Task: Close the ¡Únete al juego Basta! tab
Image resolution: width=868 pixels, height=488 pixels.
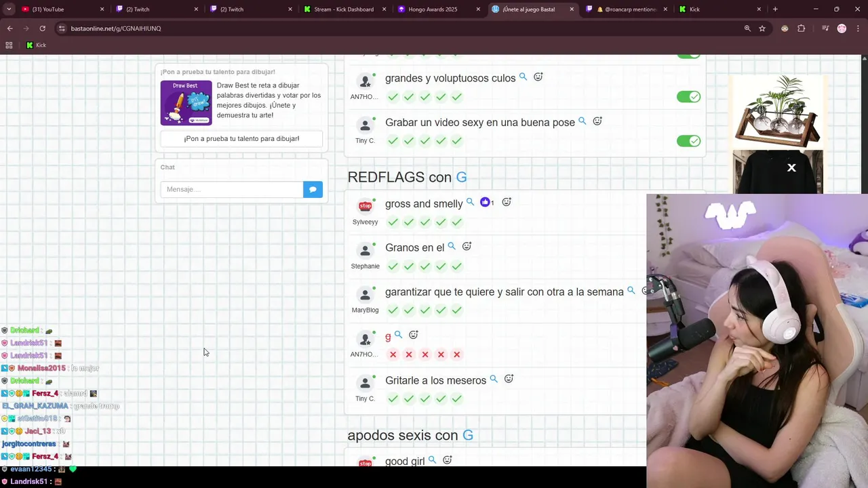Action: coord(572,9)
